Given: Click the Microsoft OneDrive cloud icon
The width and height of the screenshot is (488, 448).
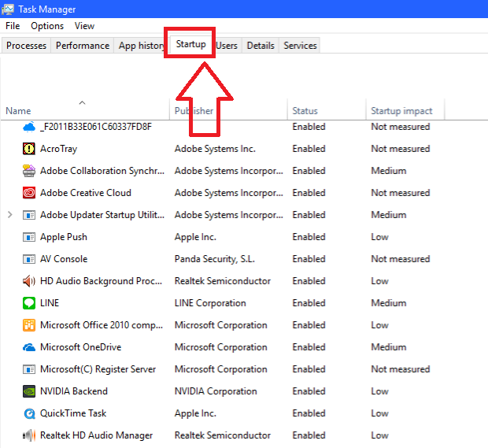Looking at the screenshot, I should click(29, 347).
